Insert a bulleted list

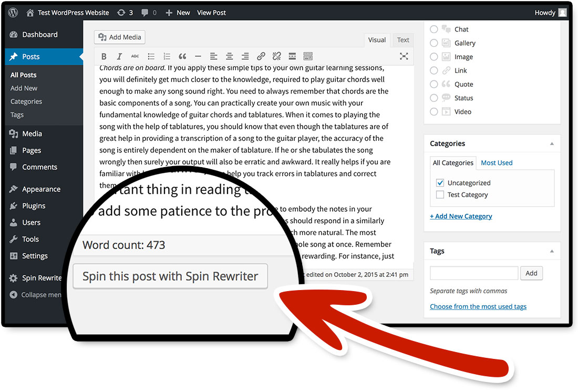pos(151,56)
